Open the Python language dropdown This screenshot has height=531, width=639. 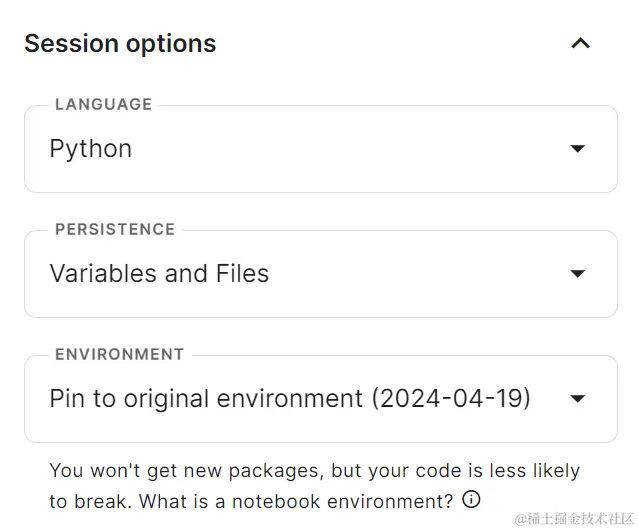(x=320, y=149)
